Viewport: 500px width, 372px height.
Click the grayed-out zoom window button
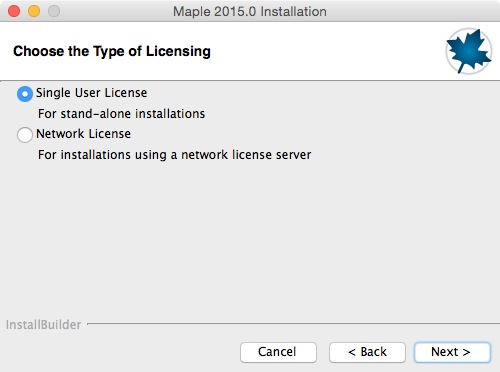tap(54, 11)
